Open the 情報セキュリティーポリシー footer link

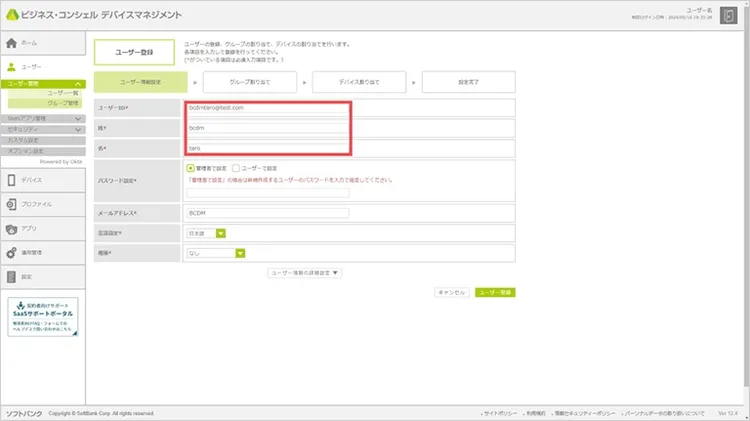[585, 413]
